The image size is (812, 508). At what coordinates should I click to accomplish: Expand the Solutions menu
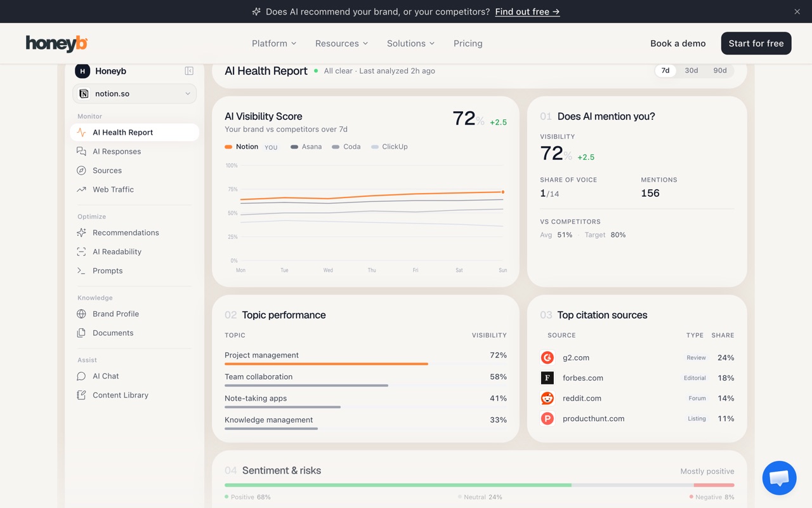[x=410, y=43]
